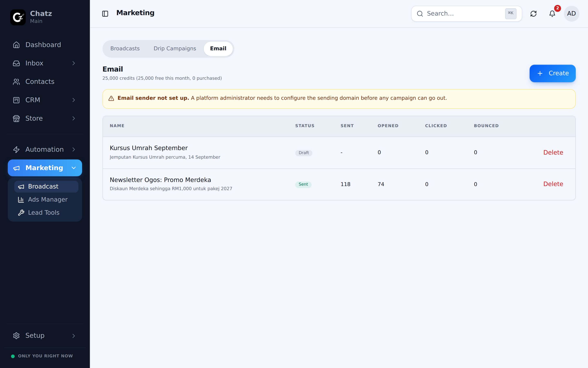
Task: Click 'Diskaun Merdeka sehingga RM1,000' subtitle
Action: point(171,189)
